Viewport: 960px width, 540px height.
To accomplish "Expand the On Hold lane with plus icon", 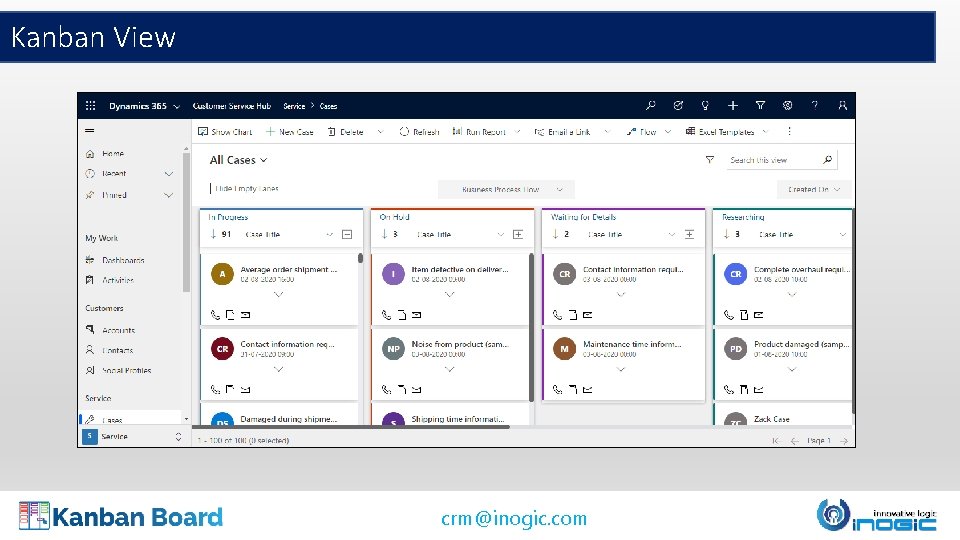I will 518,234.
